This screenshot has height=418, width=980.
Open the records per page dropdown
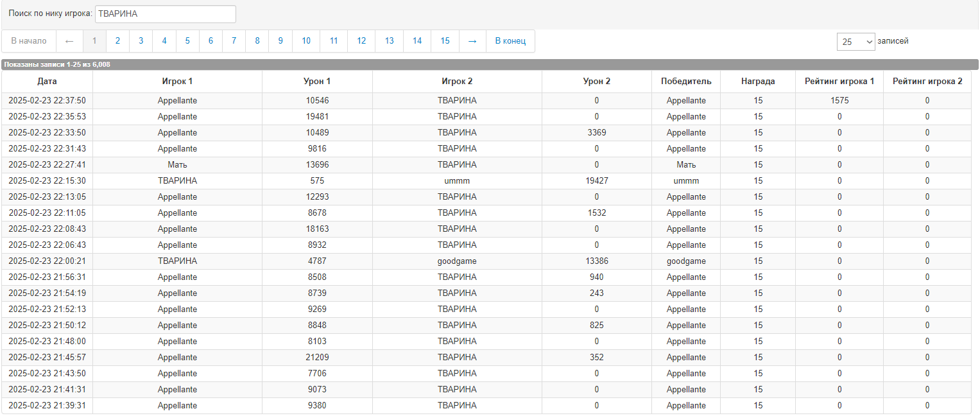(855, 42)
